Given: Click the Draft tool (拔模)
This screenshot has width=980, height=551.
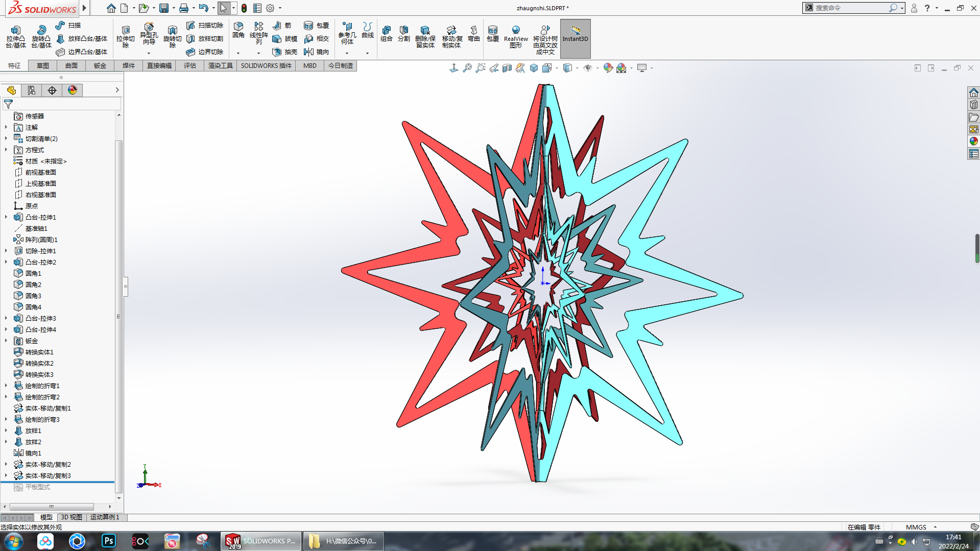Looking at the screenshot, I should click(x=284, y=38).
